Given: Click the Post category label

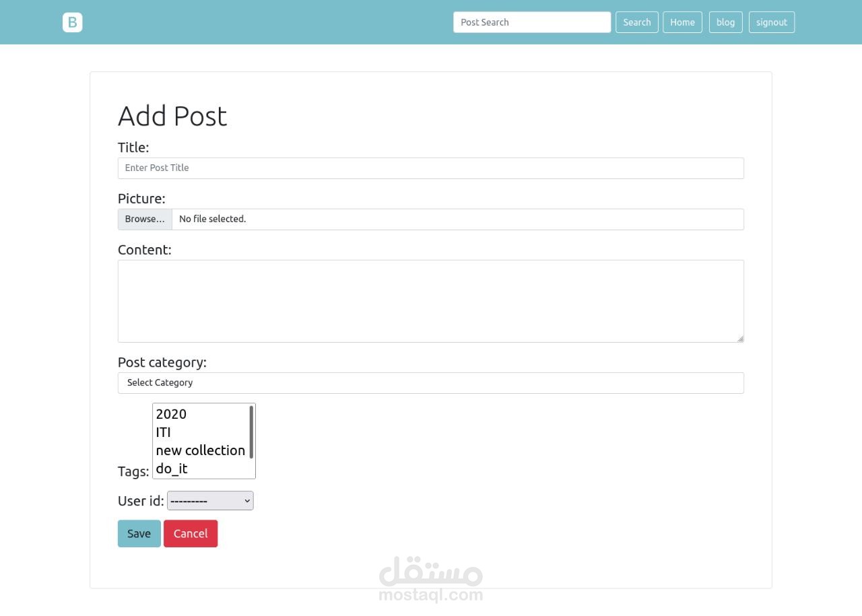Looking at the screenshot, I should point(162,362).
